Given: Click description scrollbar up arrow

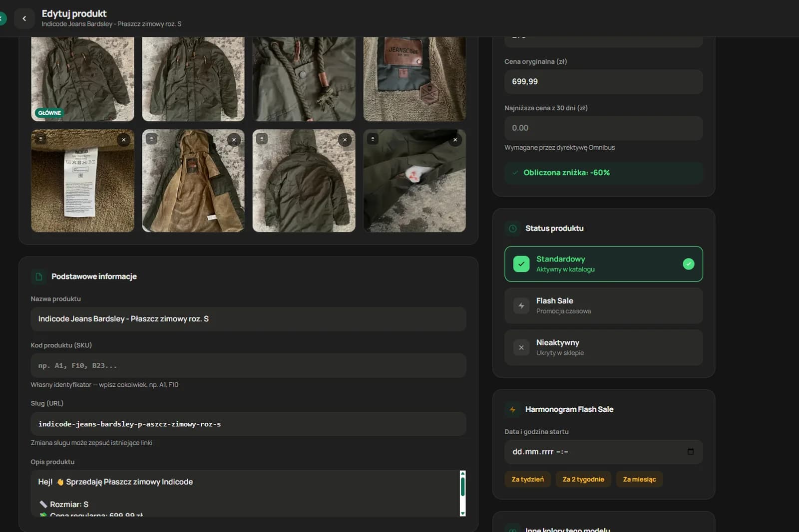Looking at the screenshot, I should point(462,473).
